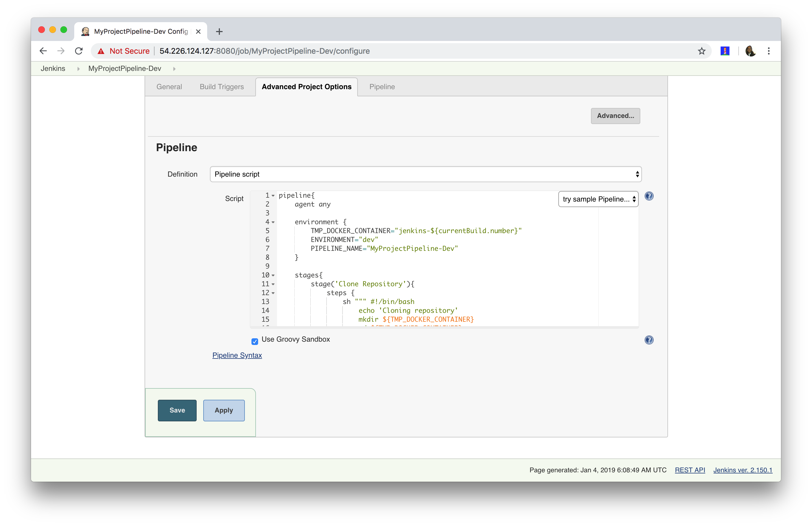Click the stage('Clone Repository') line
812x526 pixels.
pyautogui.click(x=362, y=285)
